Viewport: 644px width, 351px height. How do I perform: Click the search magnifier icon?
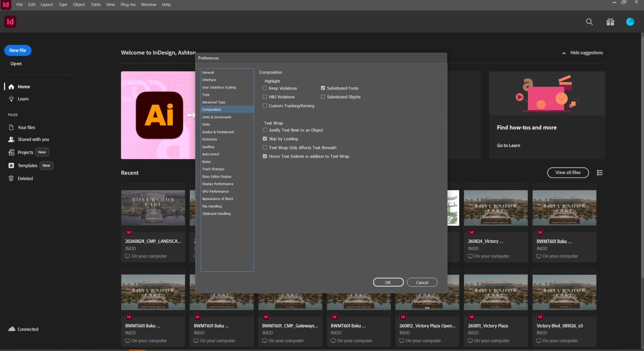tap(589, 22)
